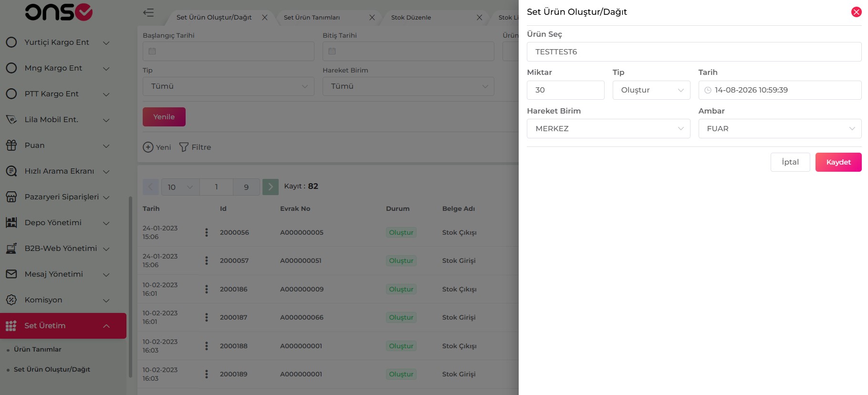Image resolution: width=868 pixels, height=395 pixels.
Task: Click the Mesaj Yönetimi envelope icon
Action: [x=11, y=274]
